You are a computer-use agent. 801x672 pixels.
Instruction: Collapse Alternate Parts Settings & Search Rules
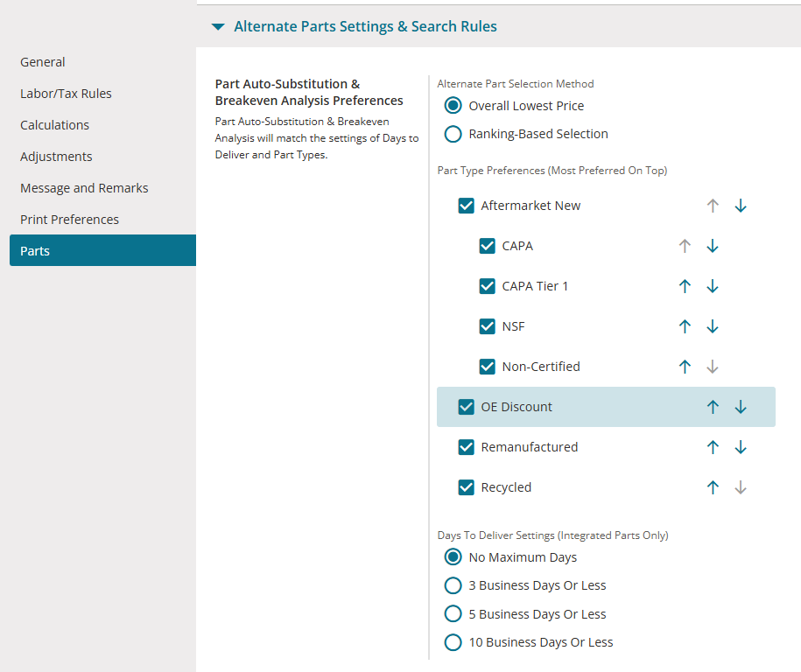tap(218, 27)
